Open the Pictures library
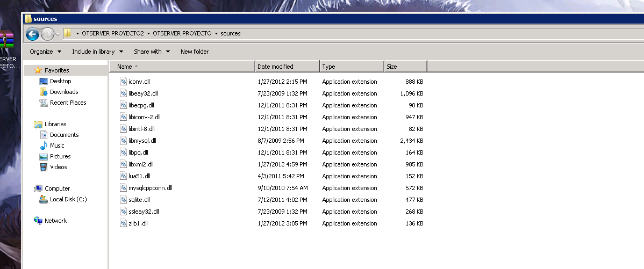This screenshot has height=269, width=644. [60, 156]
